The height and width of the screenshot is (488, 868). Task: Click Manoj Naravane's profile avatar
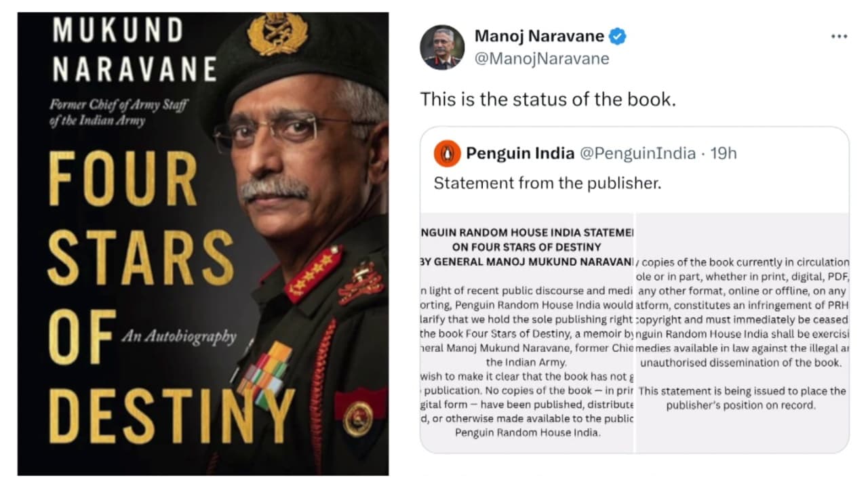coord(442,47)
